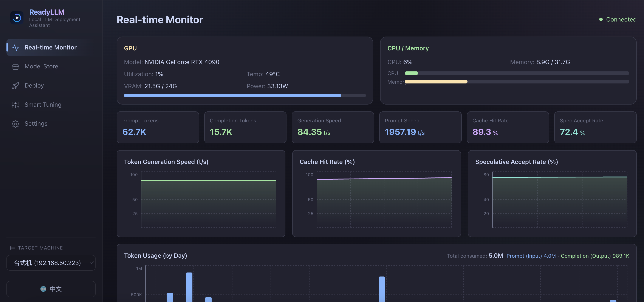Navigate to Smart Tuning
Viewport: 644px width, 302px height.
[x=51, y=105]
